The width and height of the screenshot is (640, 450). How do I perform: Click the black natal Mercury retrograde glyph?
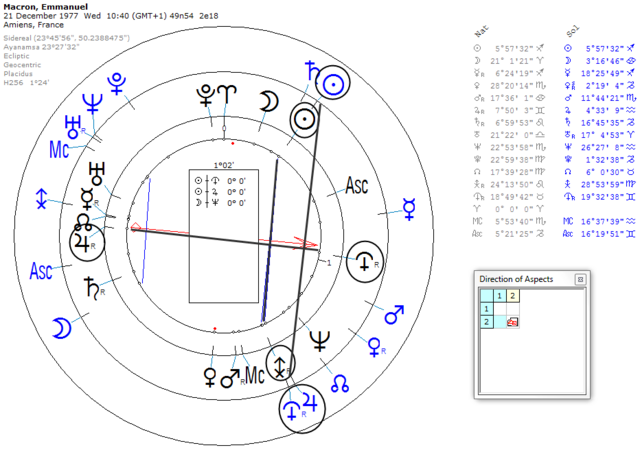click(89, 199)
